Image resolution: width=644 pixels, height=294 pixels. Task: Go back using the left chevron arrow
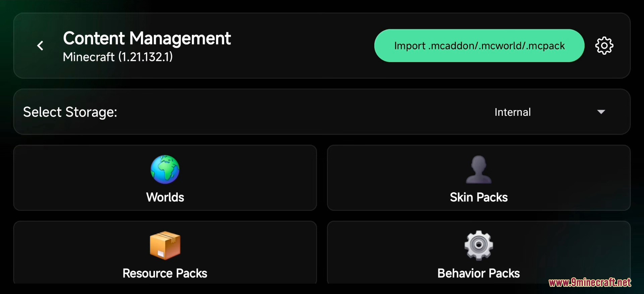40,46
